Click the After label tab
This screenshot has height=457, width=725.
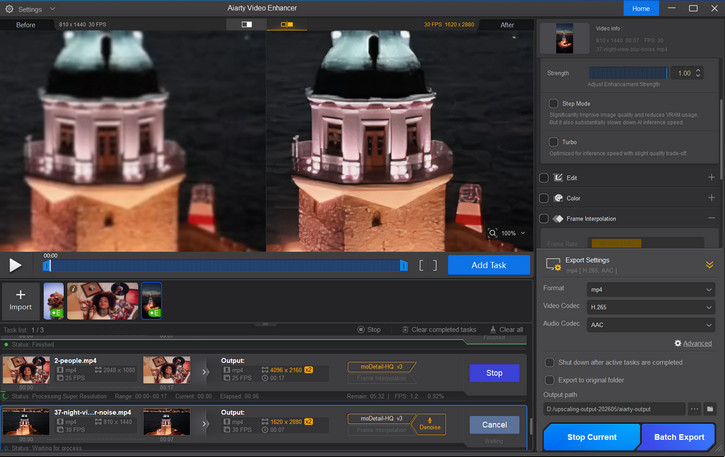[x=507, y=25]
